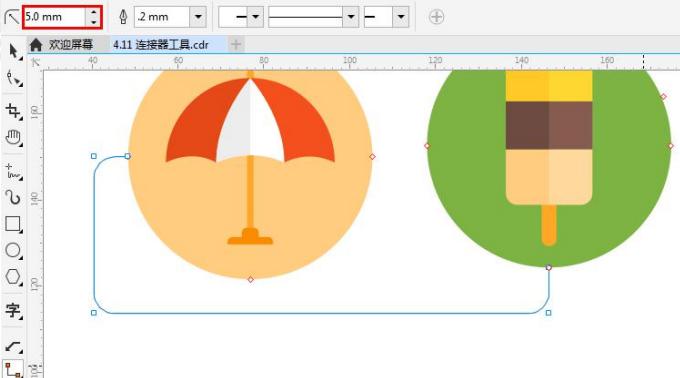Click the outline width .2 mm field
This screenshot has height=378, width=680.
pyautogui.click(x=162, y=17)
